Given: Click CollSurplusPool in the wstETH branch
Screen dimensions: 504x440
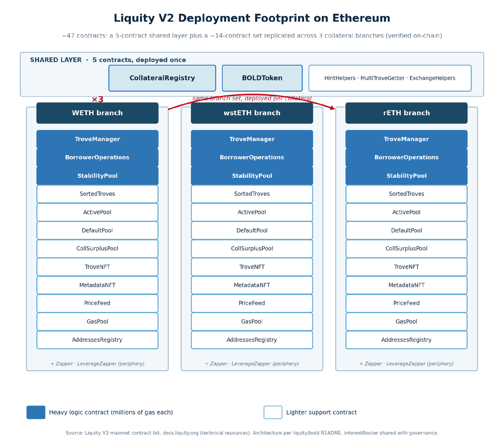Looking at the screenshot, I should pos(252,249).
